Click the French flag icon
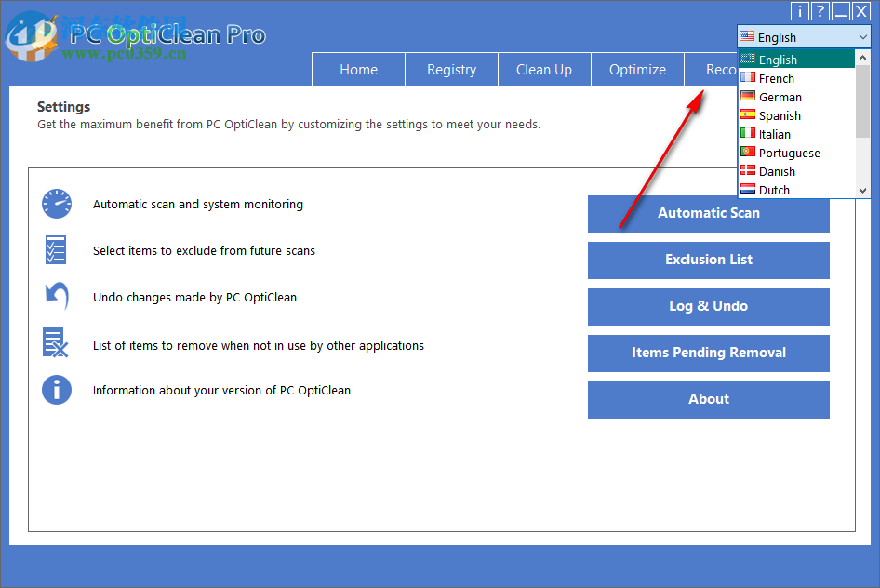Screen dimensions: 880x588 pos(748,77)
